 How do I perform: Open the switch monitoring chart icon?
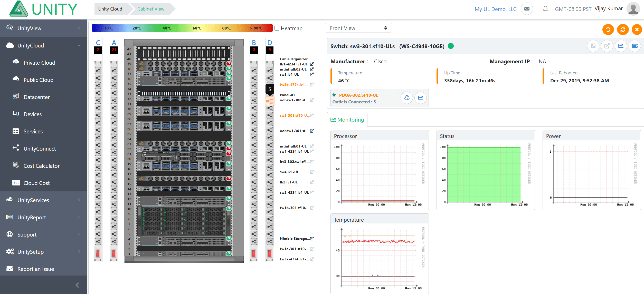621,46
